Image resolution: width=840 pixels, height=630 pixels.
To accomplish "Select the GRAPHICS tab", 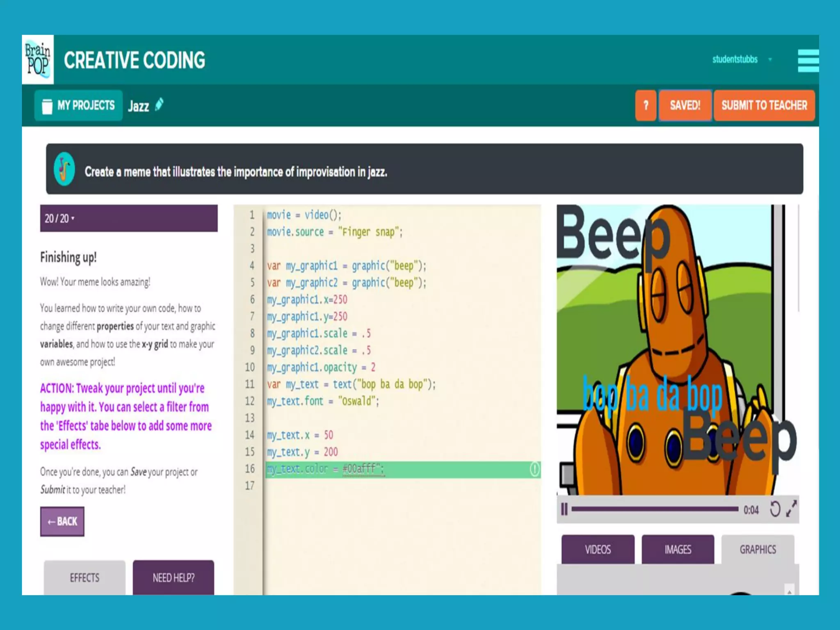I will pyautogui.click(x=758, y=549).
